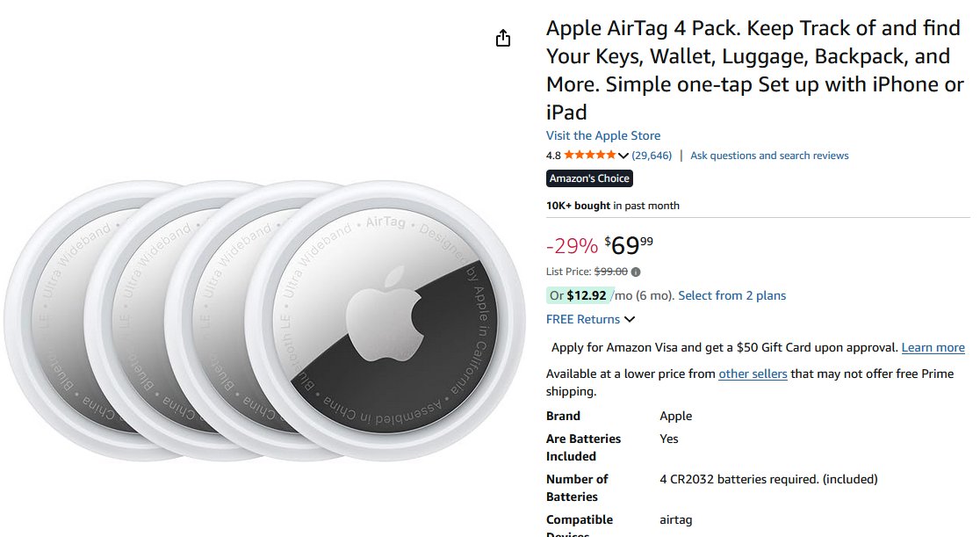
Task: Click the AirTag 4 pack product image
Action: pos(264,321)
